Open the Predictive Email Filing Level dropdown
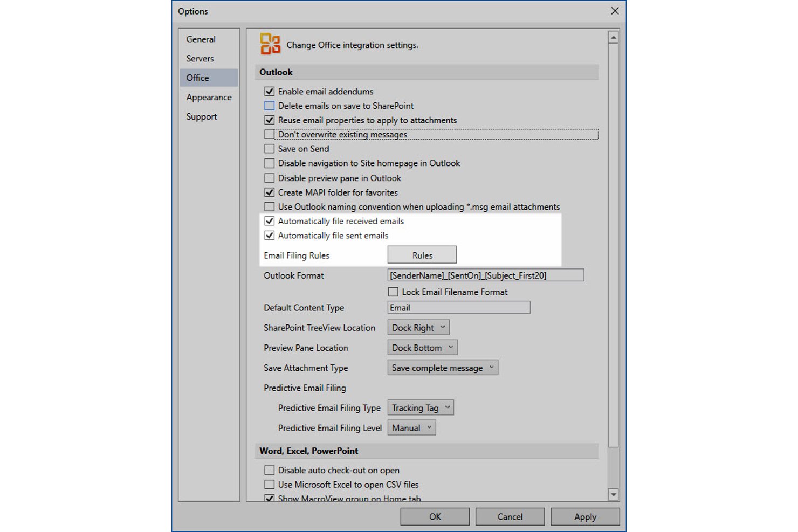 click(411, 428)
